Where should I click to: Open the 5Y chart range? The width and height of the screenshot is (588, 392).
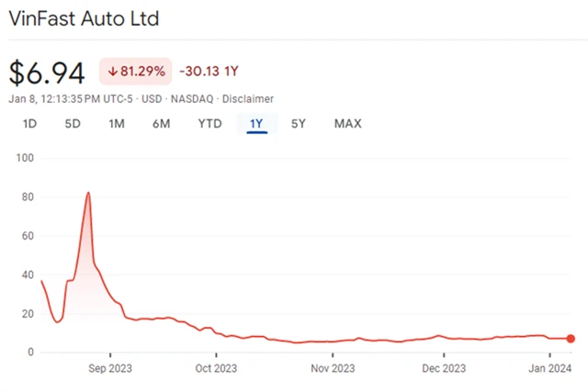[x=298, y=124]
